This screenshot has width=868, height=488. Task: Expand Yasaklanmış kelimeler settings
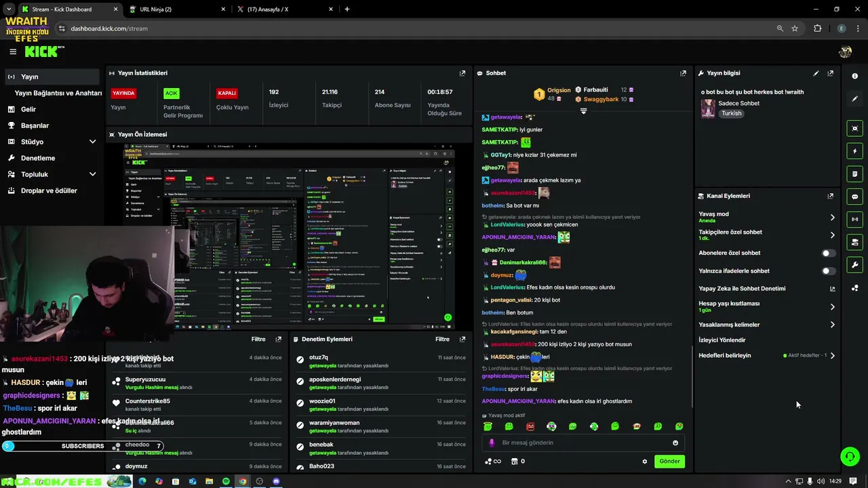point(832,325)
